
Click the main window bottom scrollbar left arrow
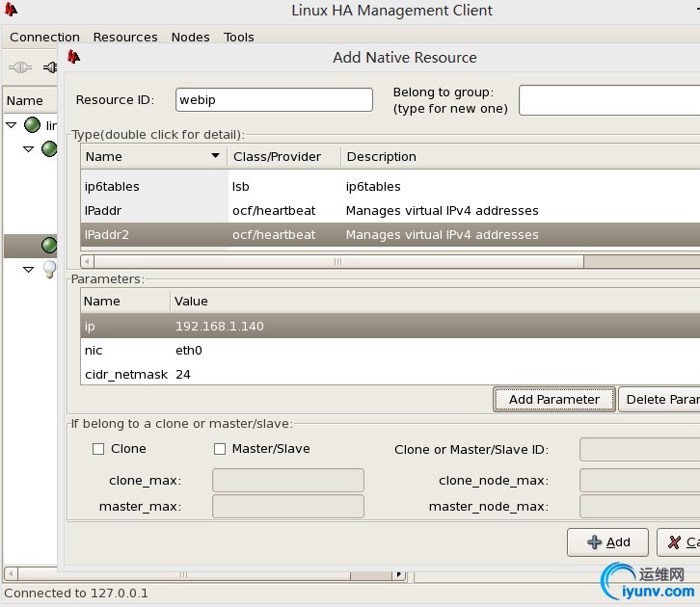(11, 574)
